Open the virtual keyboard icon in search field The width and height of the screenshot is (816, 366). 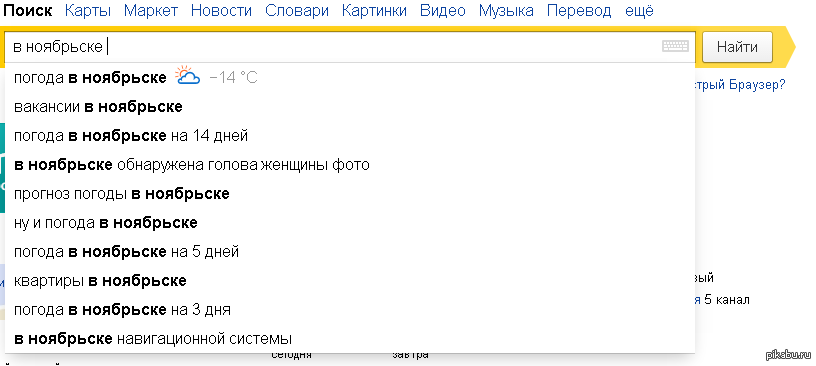(675, 46)
